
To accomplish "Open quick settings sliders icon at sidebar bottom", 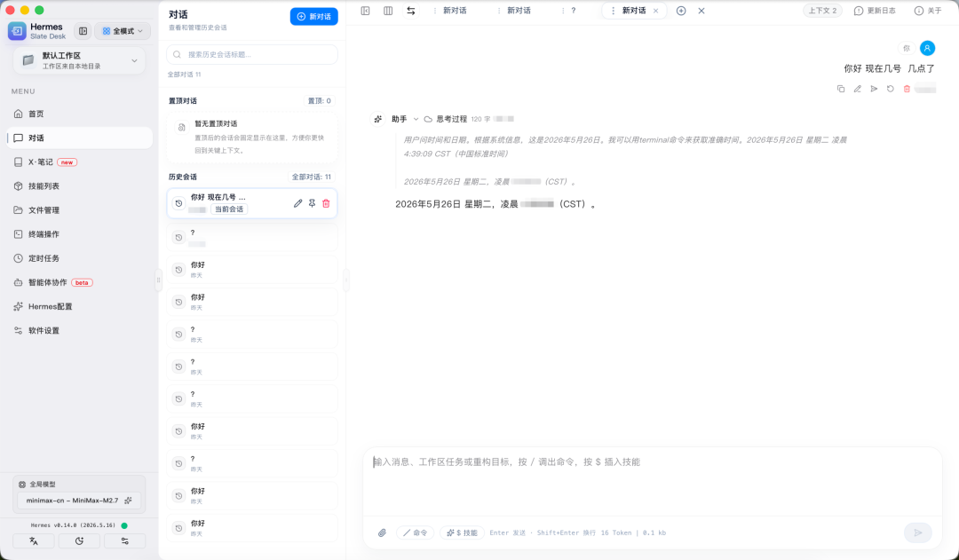I will pos(125,541).
